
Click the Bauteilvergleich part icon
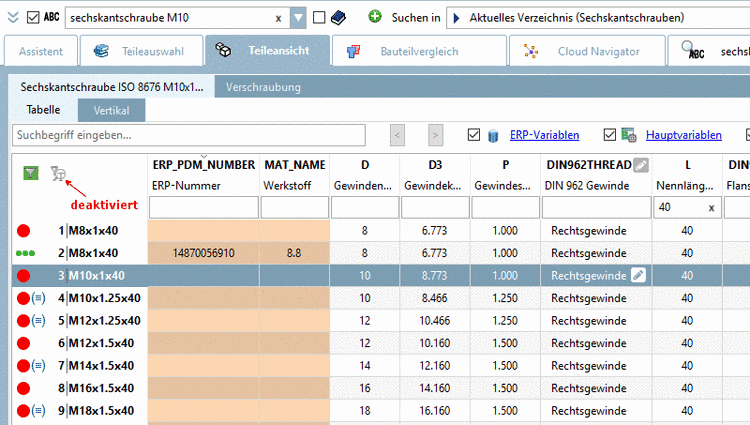pos(353,51)
